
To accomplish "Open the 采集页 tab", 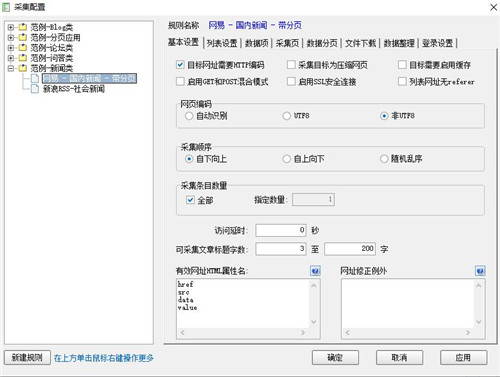I will pyautogui.click(x=287, y=43).
